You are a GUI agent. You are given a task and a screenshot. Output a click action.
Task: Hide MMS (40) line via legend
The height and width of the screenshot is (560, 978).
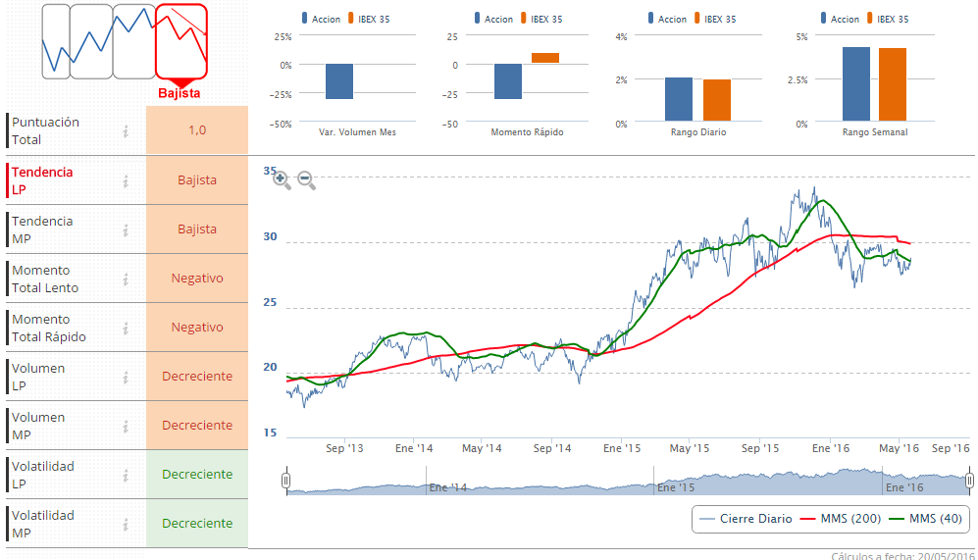pyautogui.click(x=928, y=518)
